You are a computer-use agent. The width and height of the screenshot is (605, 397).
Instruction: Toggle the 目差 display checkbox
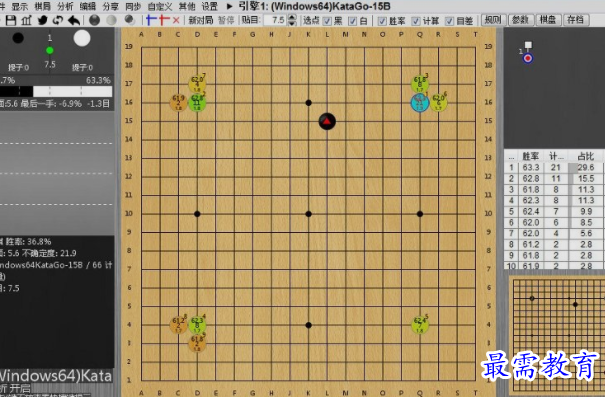point(449,21)
